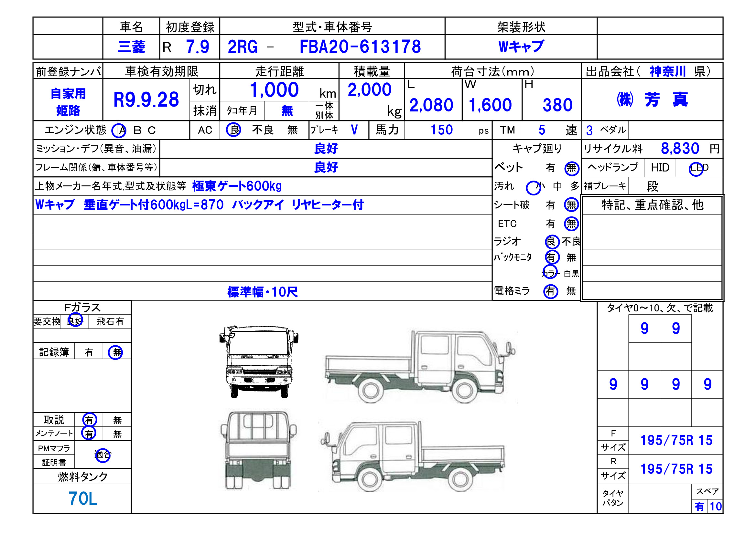Select AC condition 良 option
This screenshot has width=756, height=534.
tap(233, 130)
